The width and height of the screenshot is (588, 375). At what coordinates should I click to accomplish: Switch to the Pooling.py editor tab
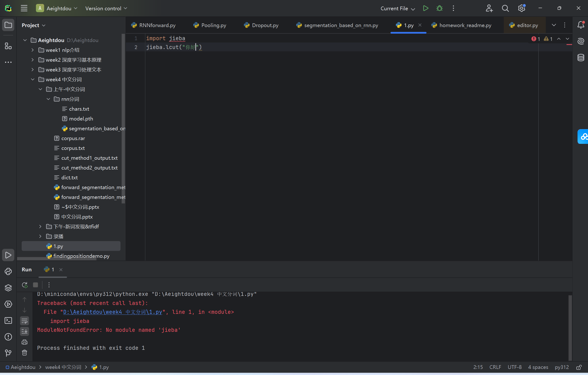213,25
